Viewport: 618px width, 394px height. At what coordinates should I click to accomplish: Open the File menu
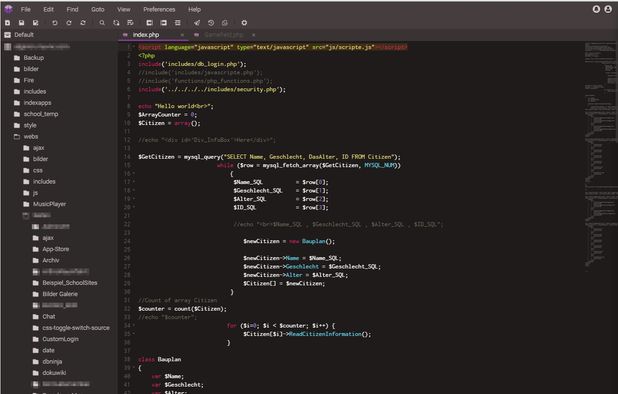click(x=26, y=9)
